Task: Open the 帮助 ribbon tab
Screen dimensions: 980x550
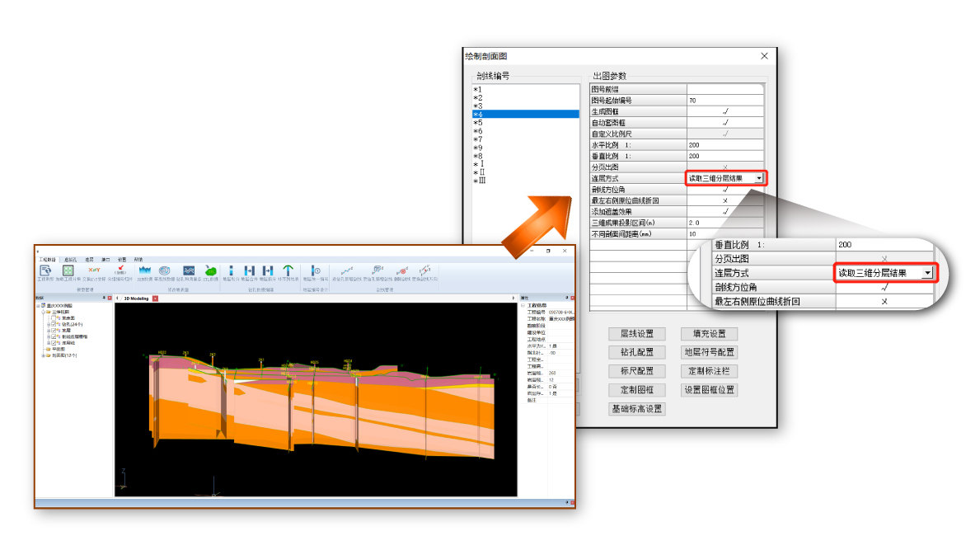Action: click(x=138, y=260)
